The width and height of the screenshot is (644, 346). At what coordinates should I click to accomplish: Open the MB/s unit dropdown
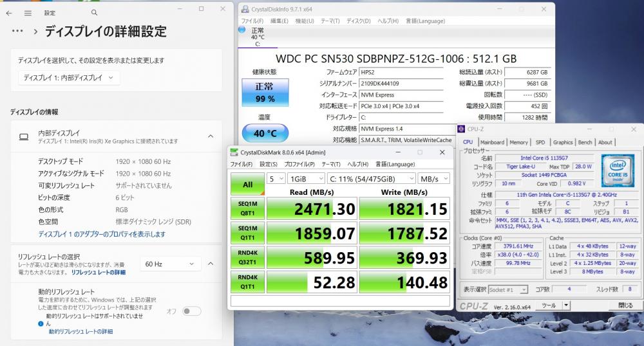pos(434,179)
